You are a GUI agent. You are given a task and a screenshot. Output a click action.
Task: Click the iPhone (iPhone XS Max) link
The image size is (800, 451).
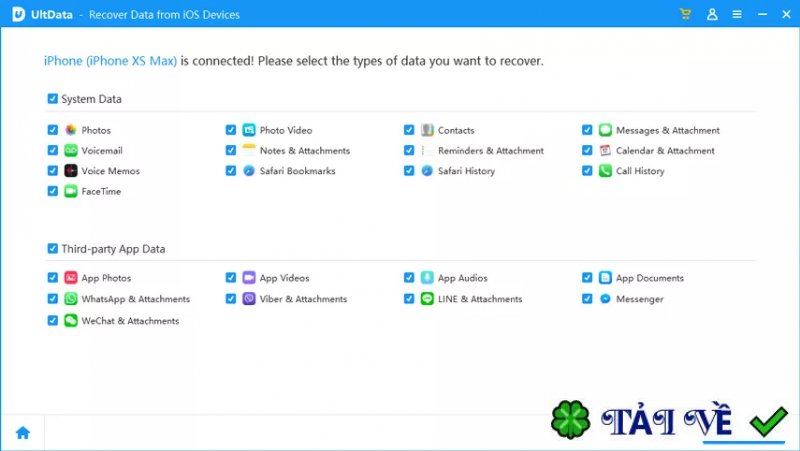[110, 61]
